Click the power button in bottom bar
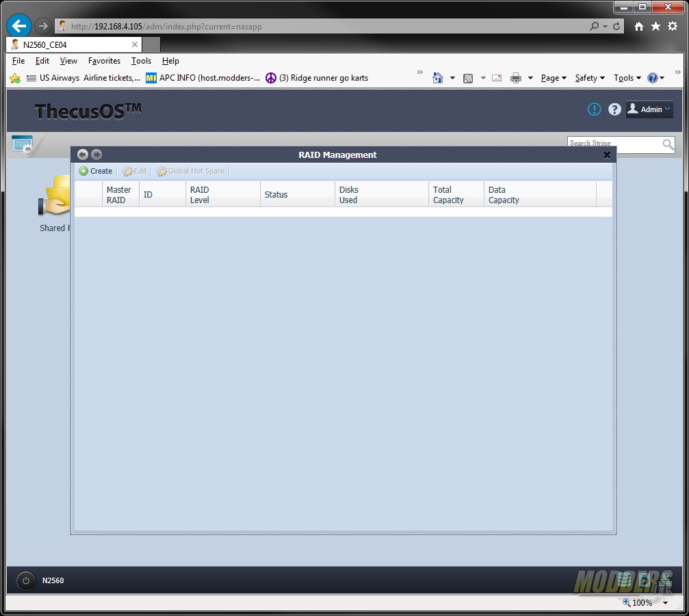Viewport: 689px width, 616px height. coord(26,580)
